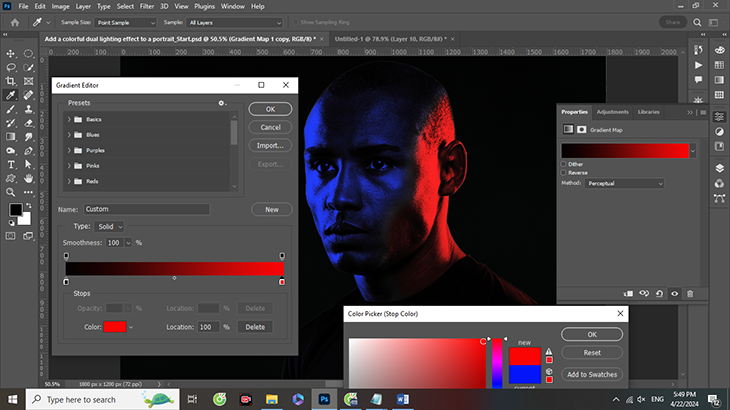Click Import button in Gradient Editor
Viewport: 730px width, 410px height.
click(270, 145)
